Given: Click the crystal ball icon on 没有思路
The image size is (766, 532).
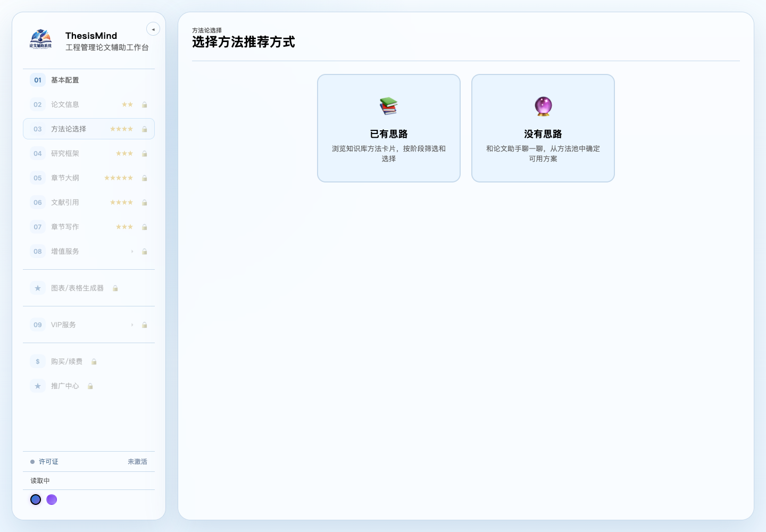Looking at the screenshot, I should click(x=543, y=106).
